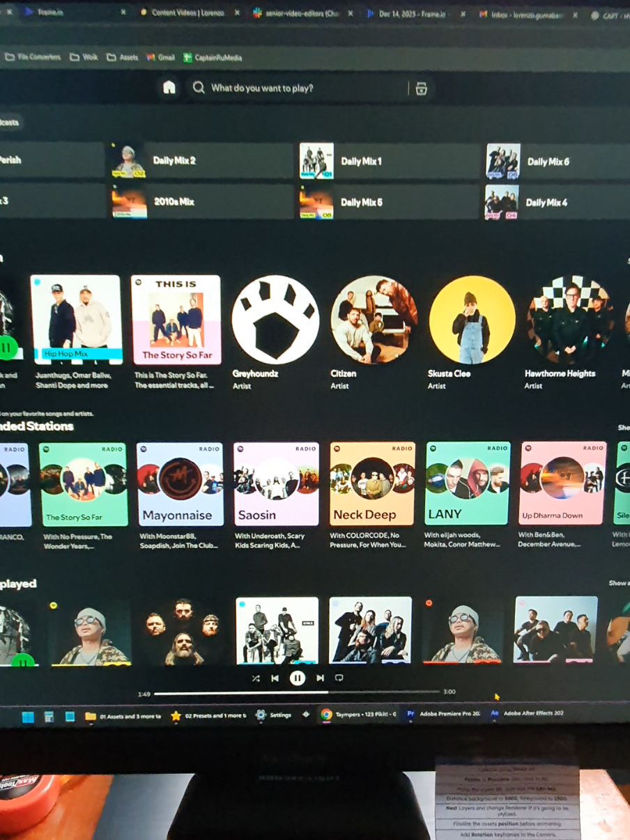Open 01 Assets File Explorer taskbar item

123,716
